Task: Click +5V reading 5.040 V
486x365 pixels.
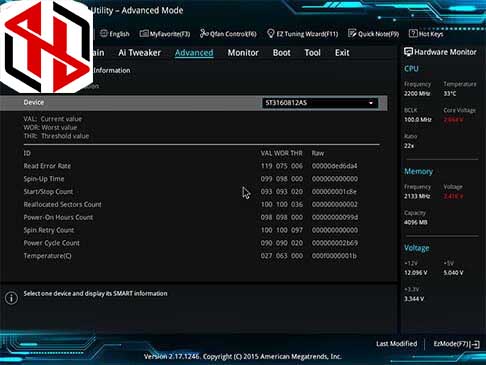Action: [453, 273]
